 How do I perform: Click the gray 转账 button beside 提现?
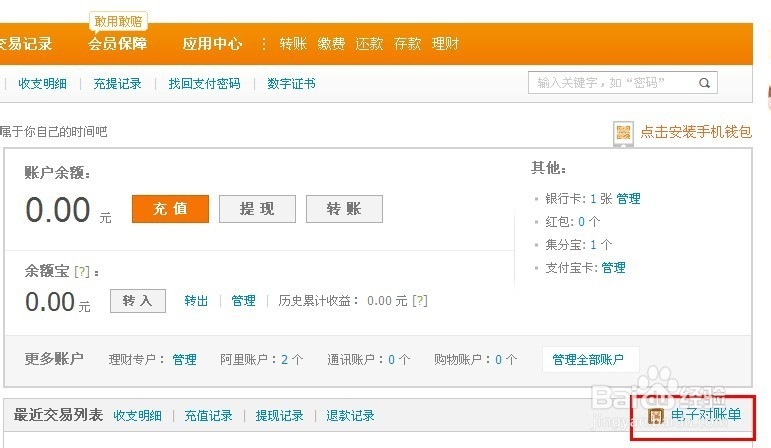(344, 209)
